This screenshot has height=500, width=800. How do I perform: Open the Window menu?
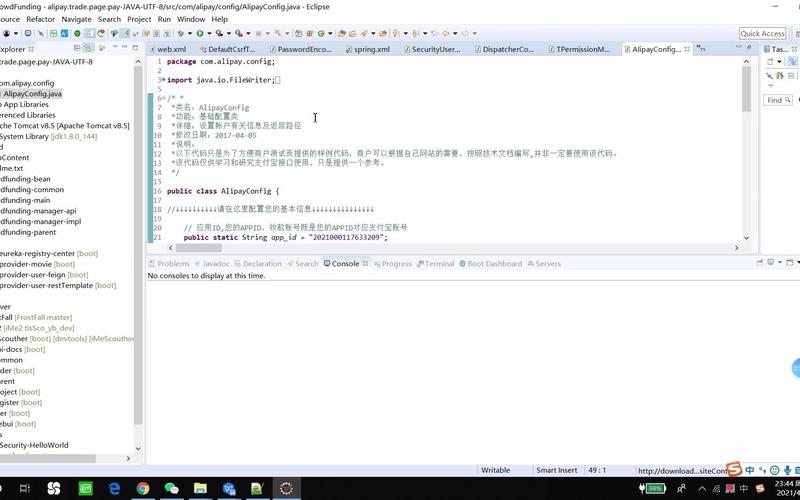(x=191, y=19)
